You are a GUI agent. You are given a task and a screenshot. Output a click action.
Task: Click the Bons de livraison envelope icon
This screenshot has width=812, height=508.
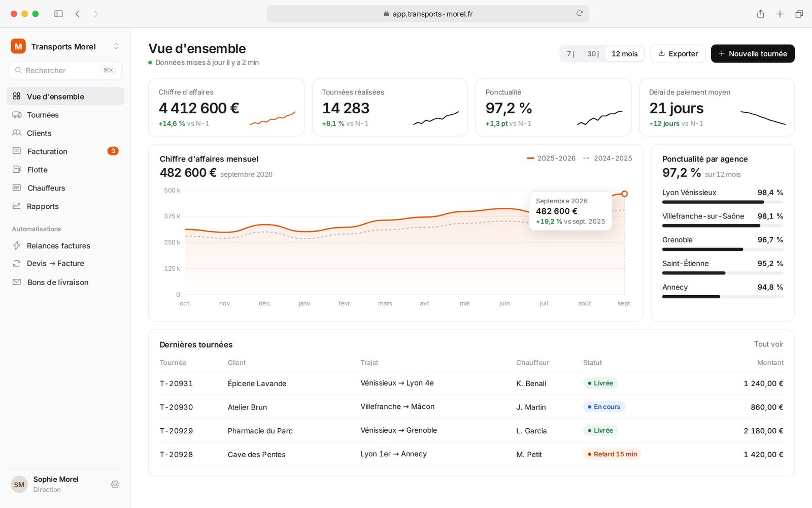(17, 282)
